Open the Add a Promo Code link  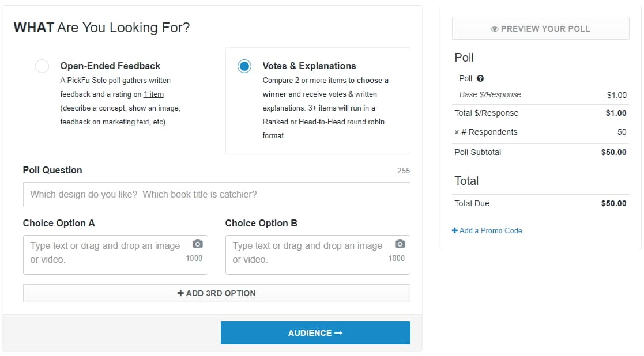pos(487,230)
